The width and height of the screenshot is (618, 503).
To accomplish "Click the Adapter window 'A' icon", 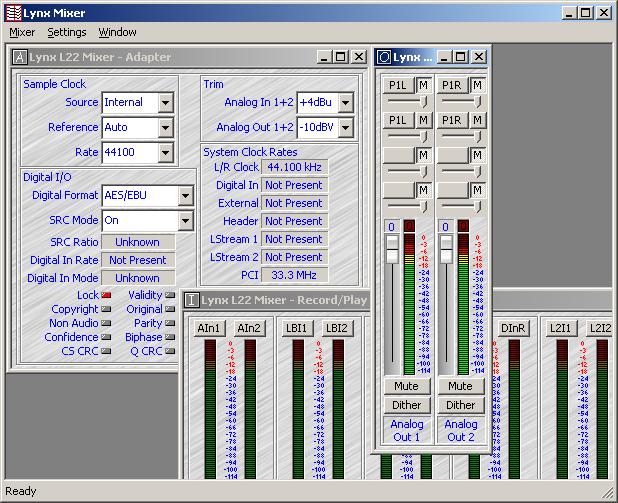I will point(19,57).
